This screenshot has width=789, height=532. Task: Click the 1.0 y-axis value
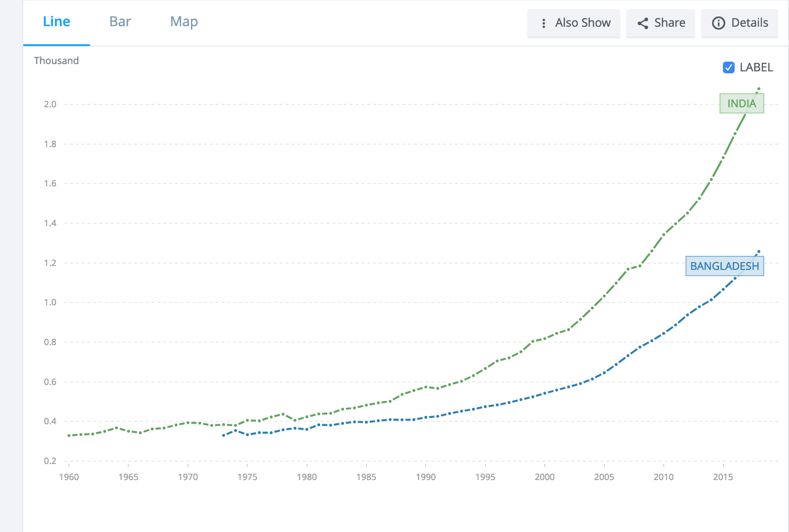tap(50, 302)
